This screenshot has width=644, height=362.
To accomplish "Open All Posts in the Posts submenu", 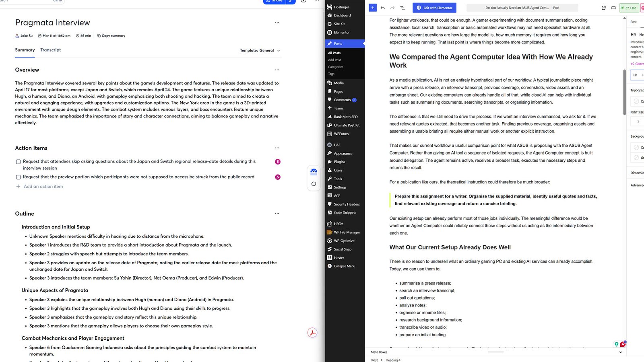I will point(334,53).
